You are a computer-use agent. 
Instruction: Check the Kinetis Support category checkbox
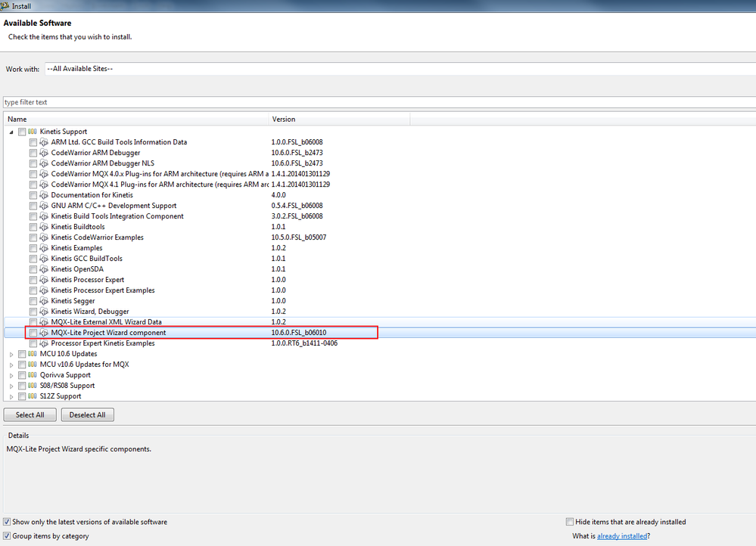pyautogui.click(x=22, y=132)
